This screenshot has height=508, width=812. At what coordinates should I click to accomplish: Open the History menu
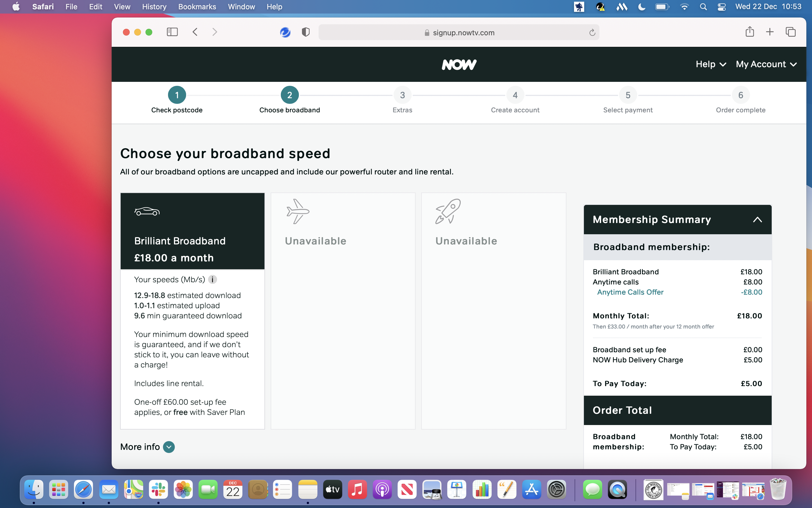point(154,7)
